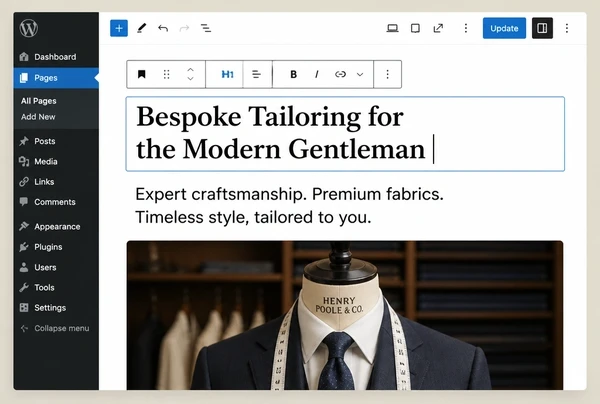600x404 pixels.
Task: Click the Links chain icon in the sidebar
Action: (x=24, y=182)
